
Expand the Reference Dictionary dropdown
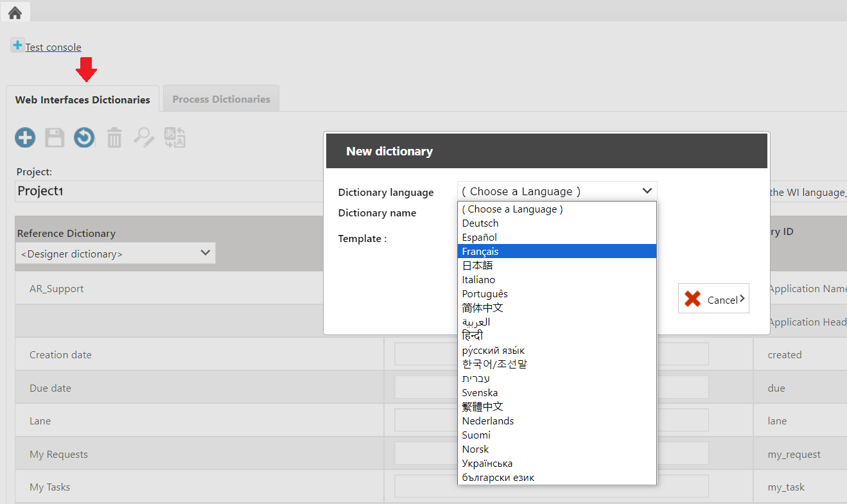click(116, 254)
